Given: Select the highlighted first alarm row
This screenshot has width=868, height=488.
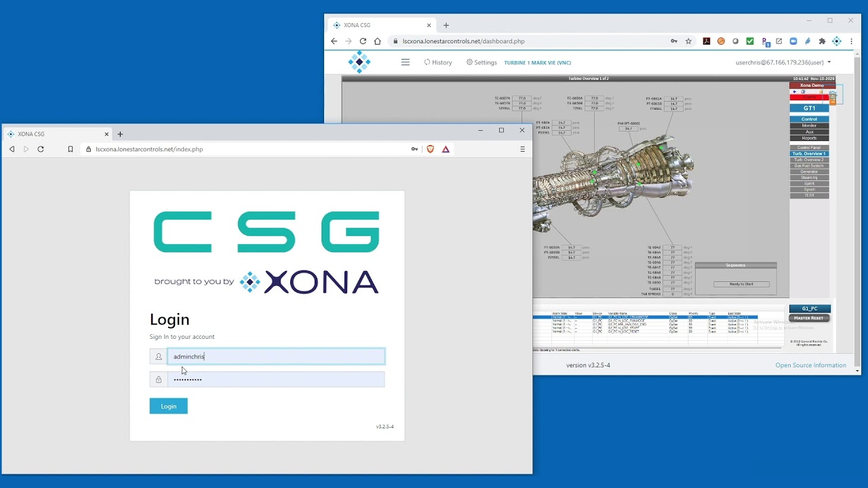Looking at the screenshot, I should (645, 317).
